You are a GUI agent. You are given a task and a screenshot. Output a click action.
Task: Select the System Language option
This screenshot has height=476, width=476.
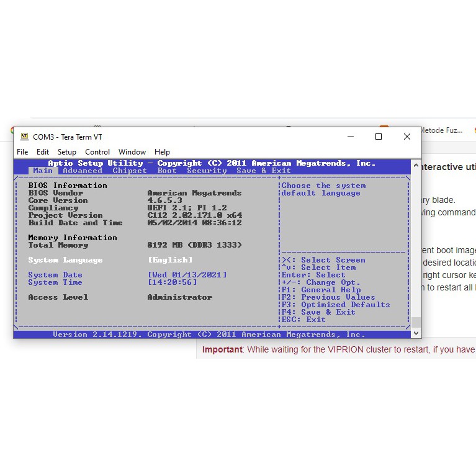[x=65, y=260]
